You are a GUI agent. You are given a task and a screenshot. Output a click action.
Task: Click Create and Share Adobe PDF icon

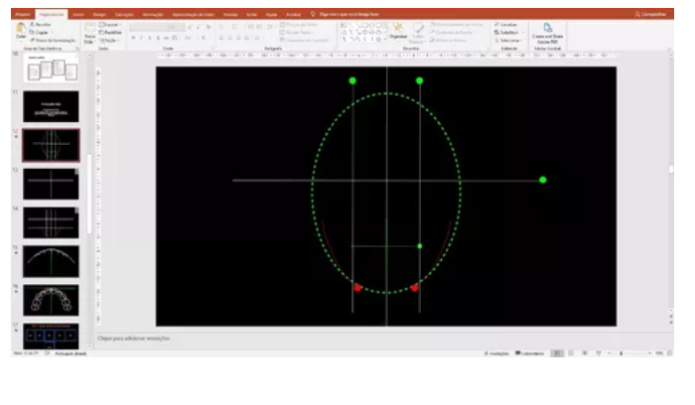point(547,32)
